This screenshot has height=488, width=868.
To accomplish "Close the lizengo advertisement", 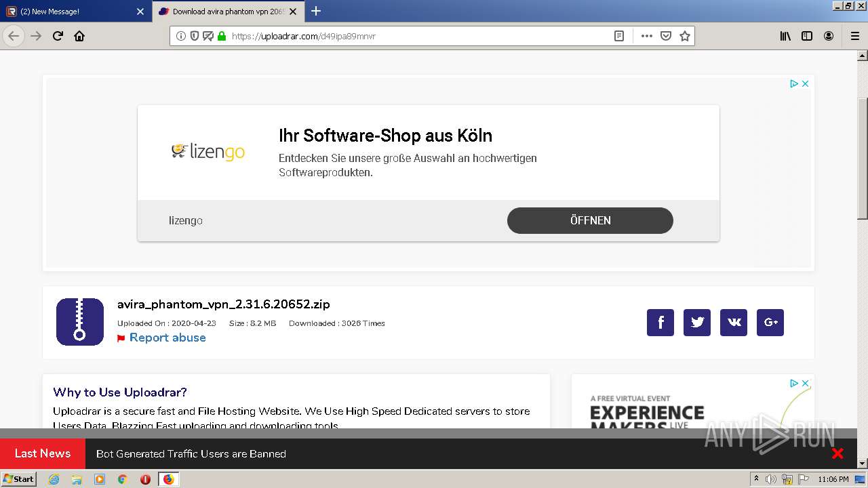I will 806,83.
